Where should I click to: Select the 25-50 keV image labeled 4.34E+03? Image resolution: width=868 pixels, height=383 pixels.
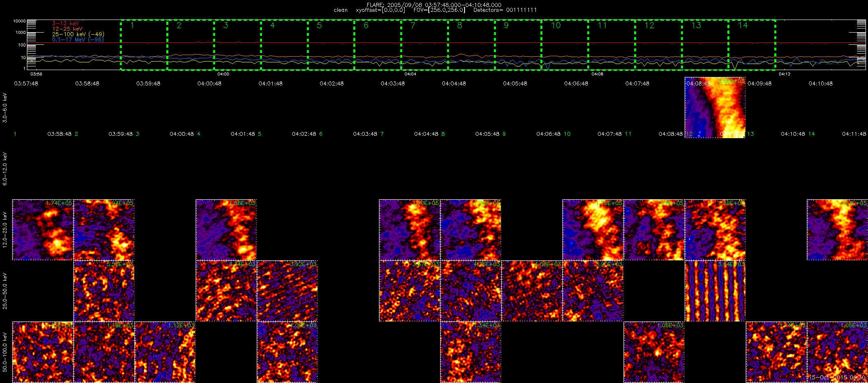(x=226, y=291)
